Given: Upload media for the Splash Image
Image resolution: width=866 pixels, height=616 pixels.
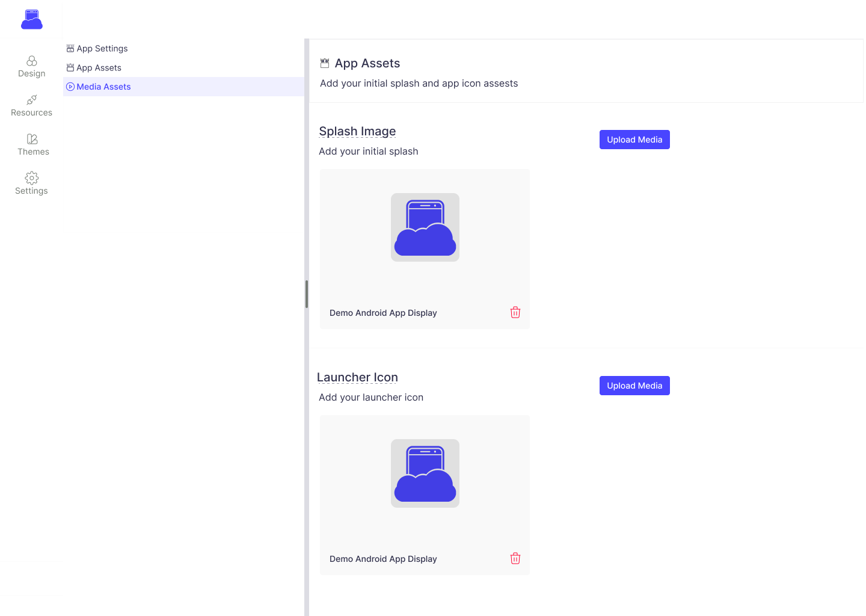Looking at the screenshot, I should tap(634, 140).
